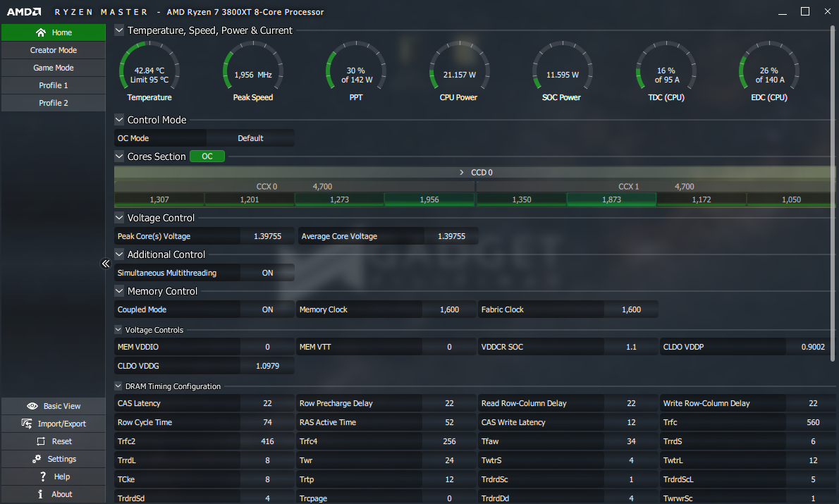Viewport: 839px width, 504px height.
Task: Click the Memory Clock value 1,600
Action: click(x=450, y=309)
